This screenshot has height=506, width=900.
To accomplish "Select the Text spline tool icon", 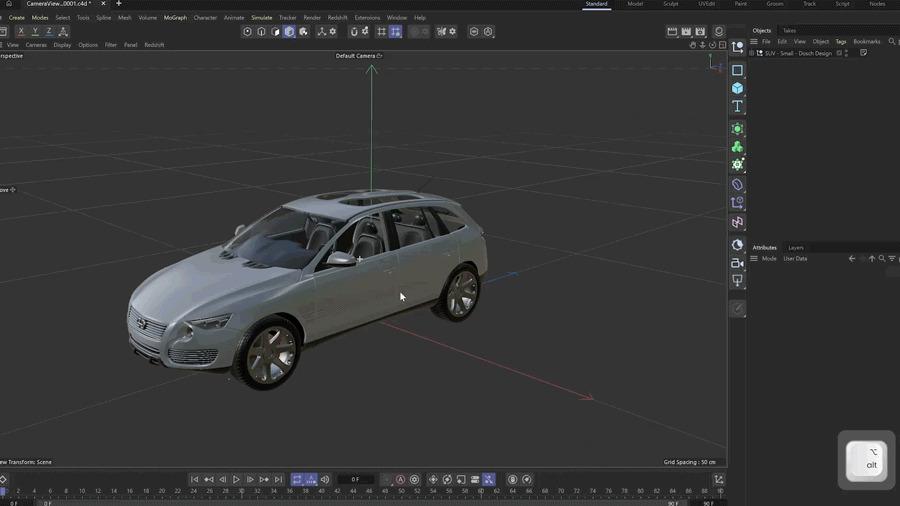I will pos(737,106).
